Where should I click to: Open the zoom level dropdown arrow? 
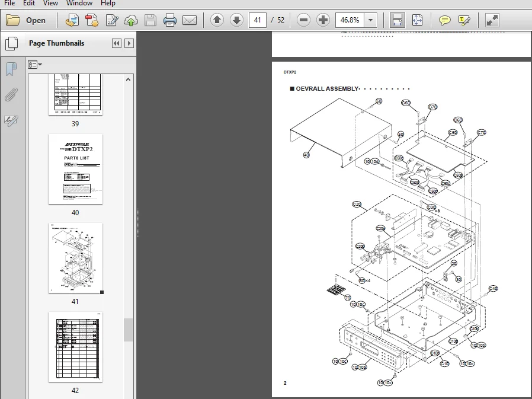[x=370, y=20]
